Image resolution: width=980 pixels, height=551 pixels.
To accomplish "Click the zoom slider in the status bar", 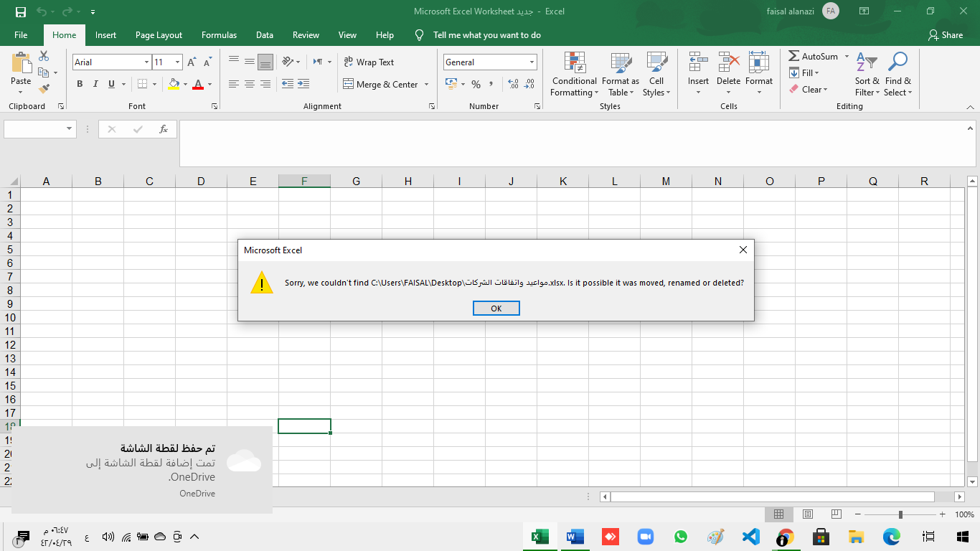I will (900, 514).
